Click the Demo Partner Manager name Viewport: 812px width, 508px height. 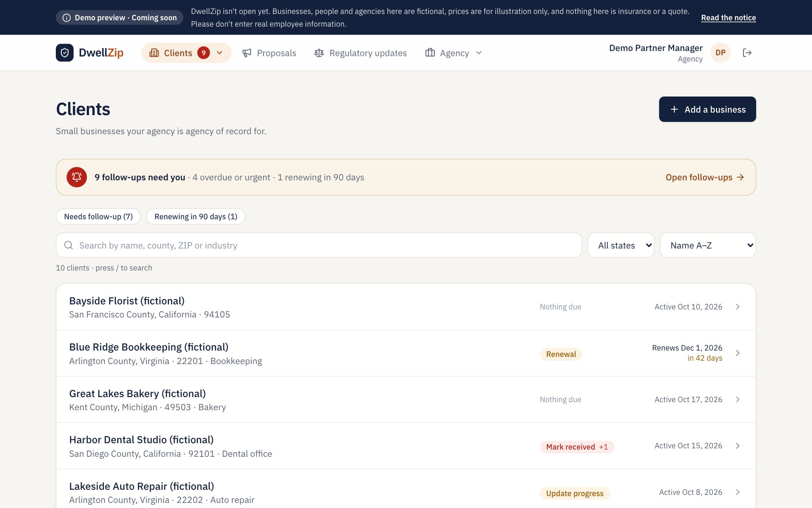pyautogui.click(x=656, y=48)
